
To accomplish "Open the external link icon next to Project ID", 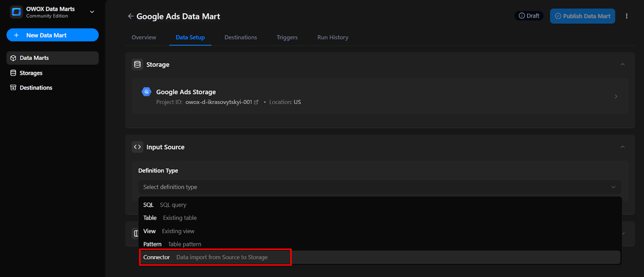I will point(256,102).
